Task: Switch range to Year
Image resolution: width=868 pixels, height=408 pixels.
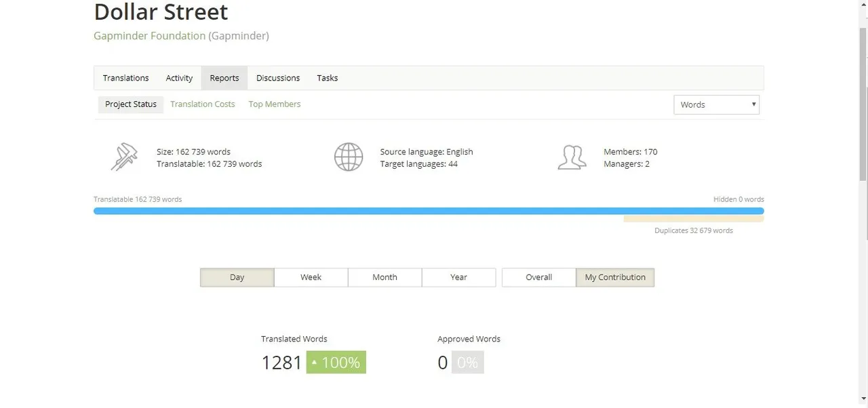Action: [x=459, y=277]
